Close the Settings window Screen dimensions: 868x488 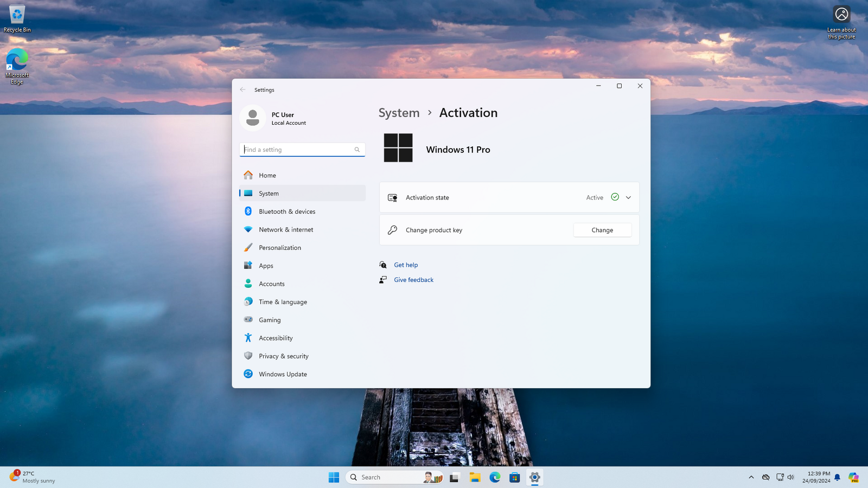click(640, 86)
